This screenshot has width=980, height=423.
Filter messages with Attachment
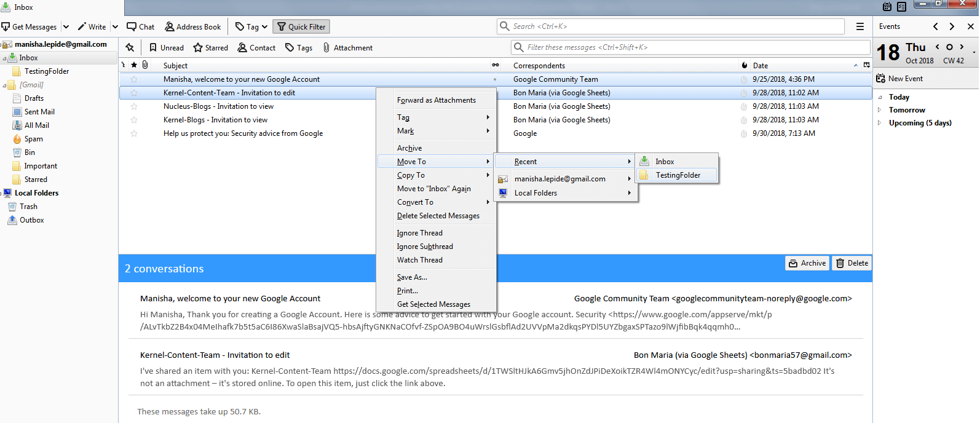(348, 47)
